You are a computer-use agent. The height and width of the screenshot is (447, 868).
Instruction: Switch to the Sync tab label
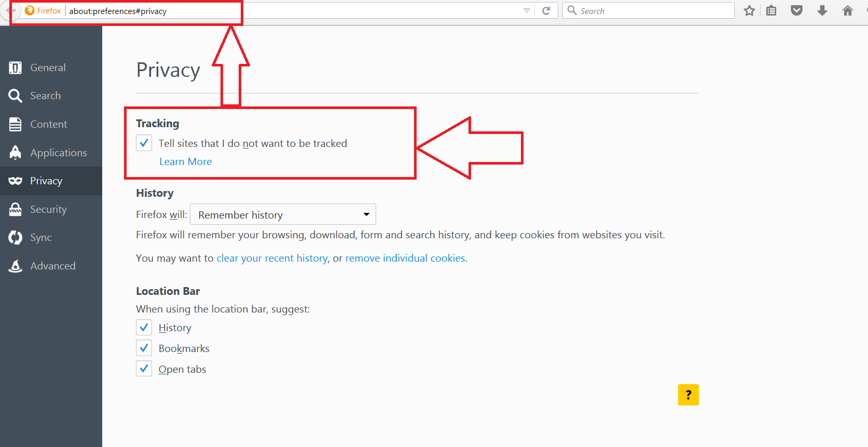coord(41,237)
